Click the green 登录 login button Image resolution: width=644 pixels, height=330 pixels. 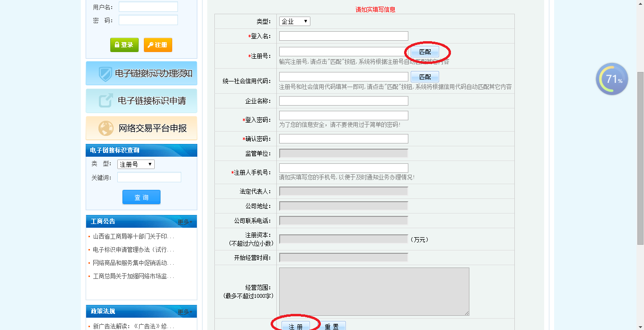tap(124, 45)
